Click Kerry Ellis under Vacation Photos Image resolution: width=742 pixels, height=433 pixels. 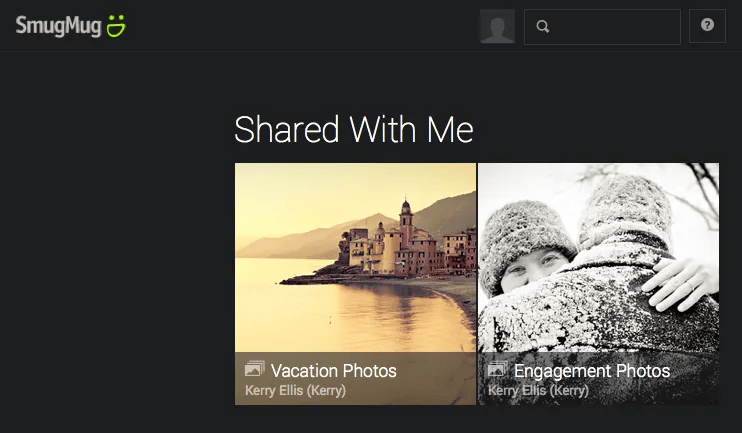click(295, 390)
